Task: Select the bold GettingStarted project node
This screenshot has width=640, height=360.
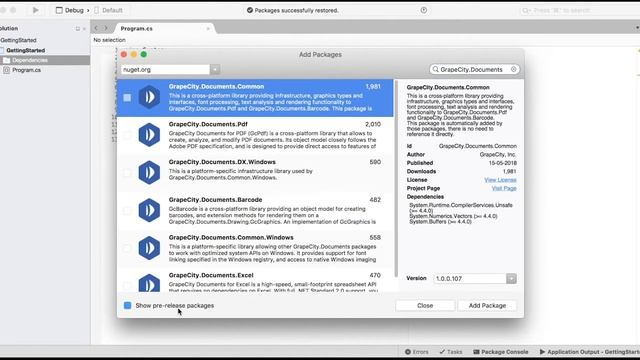Action: point(25,50)
